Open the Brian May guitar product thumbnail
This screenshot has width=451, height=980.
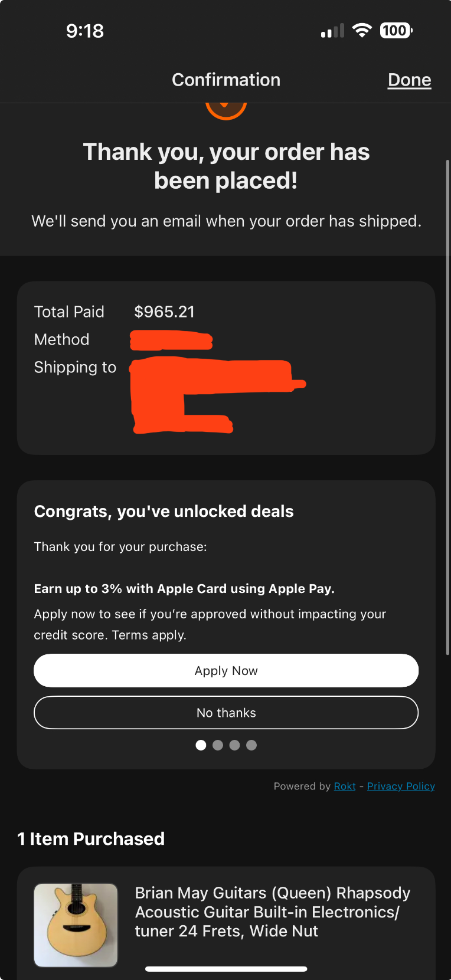coord(76,925)
